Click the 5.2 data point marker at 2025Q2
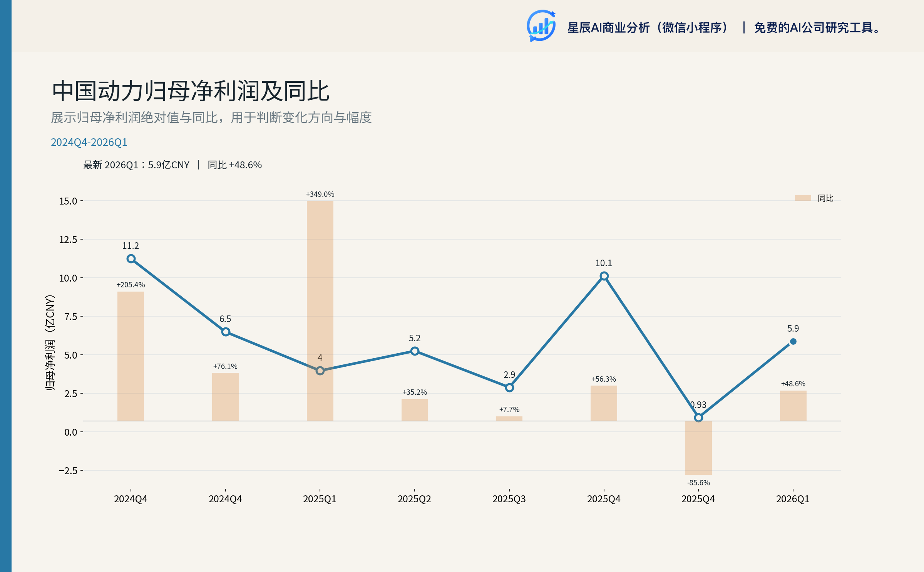 [415, 351]
